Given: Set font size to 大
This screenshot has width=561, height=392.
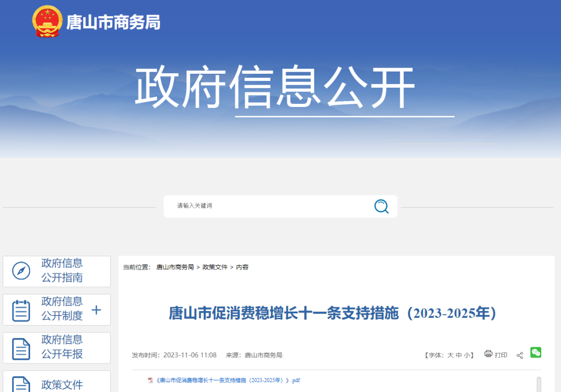Looking at the screenshot, I should (450, 355).
